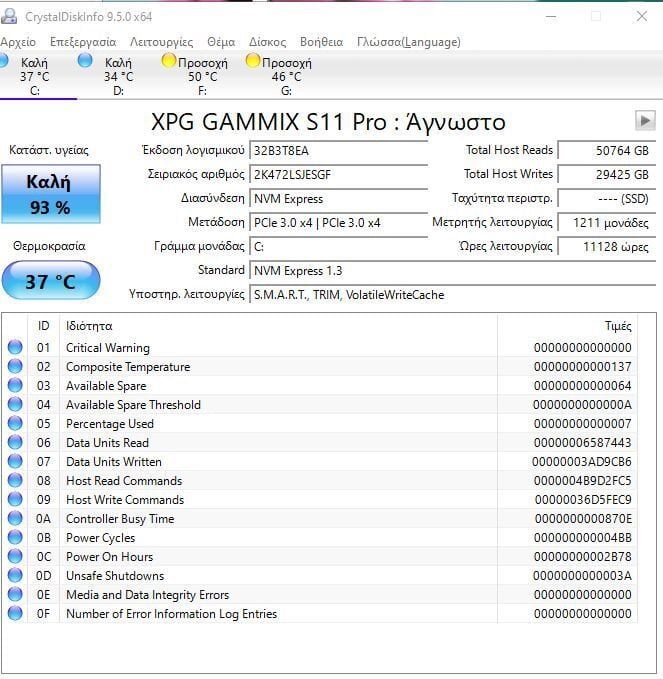Click status orb of Critical Warning row
The height and width of the screenshot is (679, 663).
15,347
